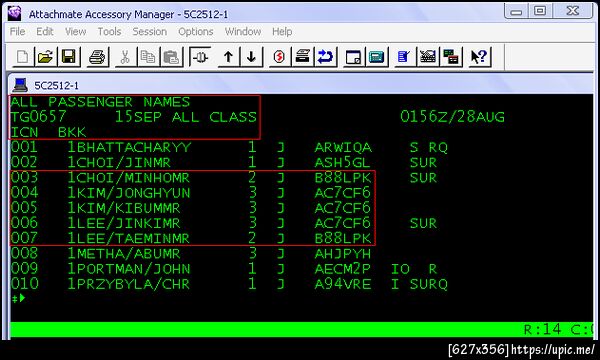Open the File menu
The height and width of the screenshot is (360, 600).
click(17, 31)
